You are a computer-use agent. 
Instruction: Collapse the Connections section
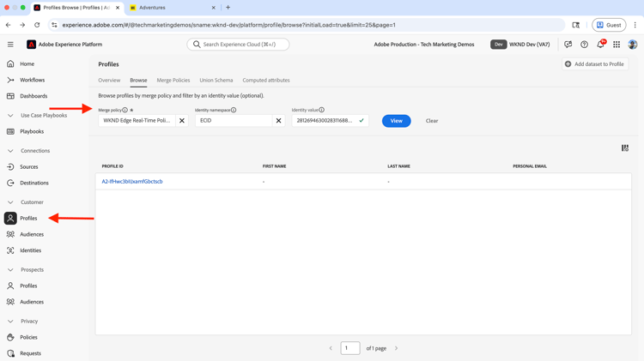10,151
